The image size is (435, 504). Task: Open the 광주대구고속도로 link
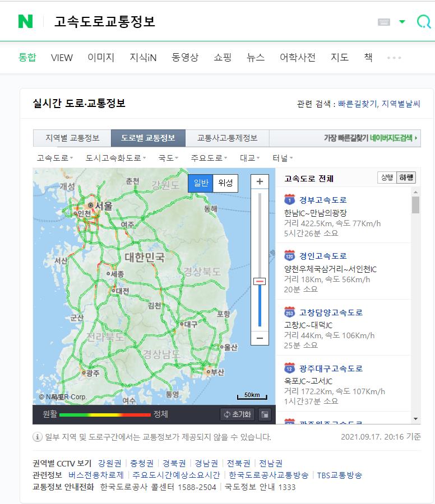click(331, 368)
